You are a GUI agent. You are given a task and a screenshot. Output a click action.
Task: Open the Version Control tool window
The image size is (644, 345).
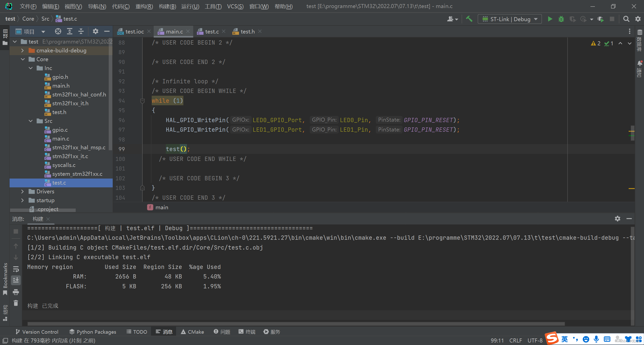tap(37, 332)
